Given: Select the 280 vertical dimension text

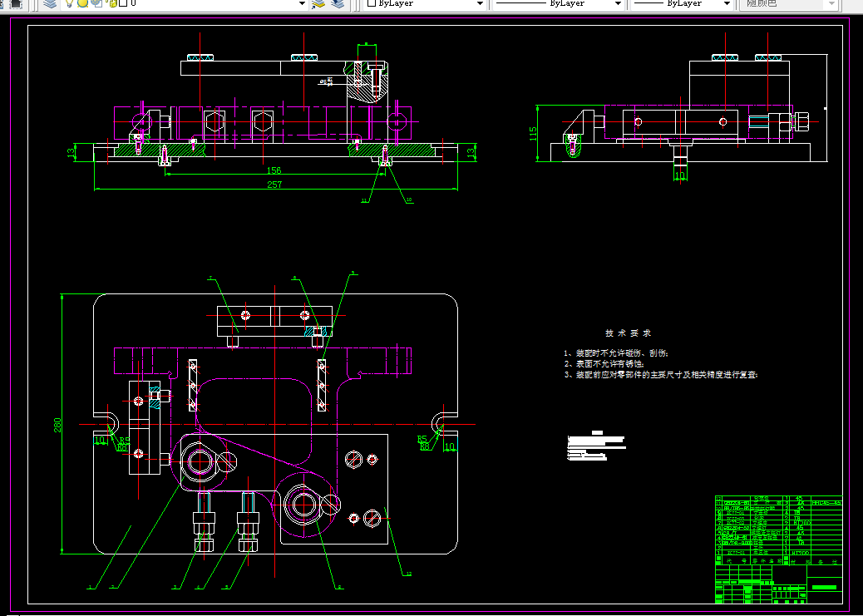Looking at the screenshot, I should coord(57,425).
